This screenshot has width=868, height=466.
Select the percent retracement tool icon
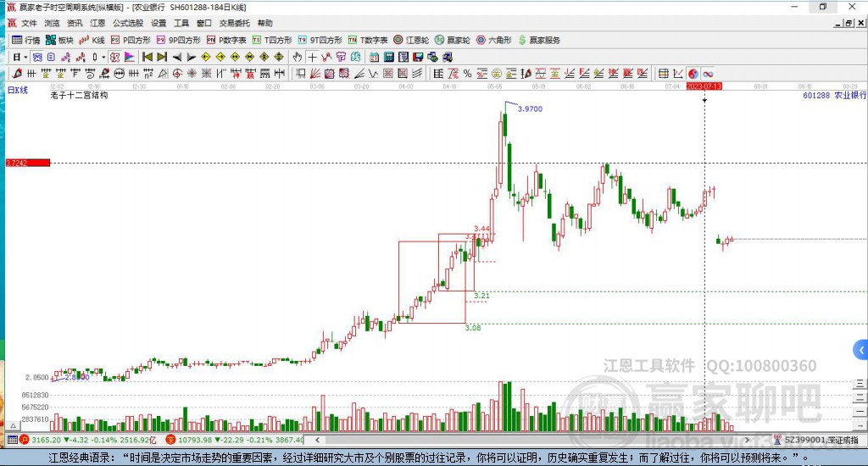[468, 74]
